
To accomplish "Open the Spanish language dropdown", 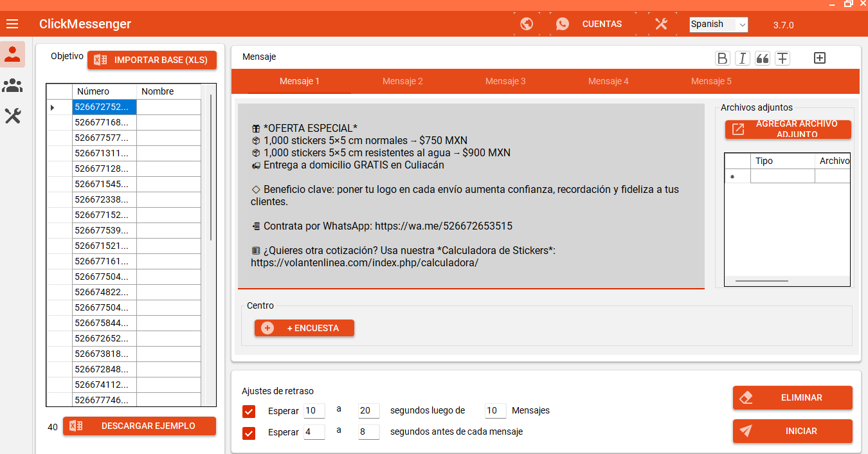I will click(x=718, y=24).
